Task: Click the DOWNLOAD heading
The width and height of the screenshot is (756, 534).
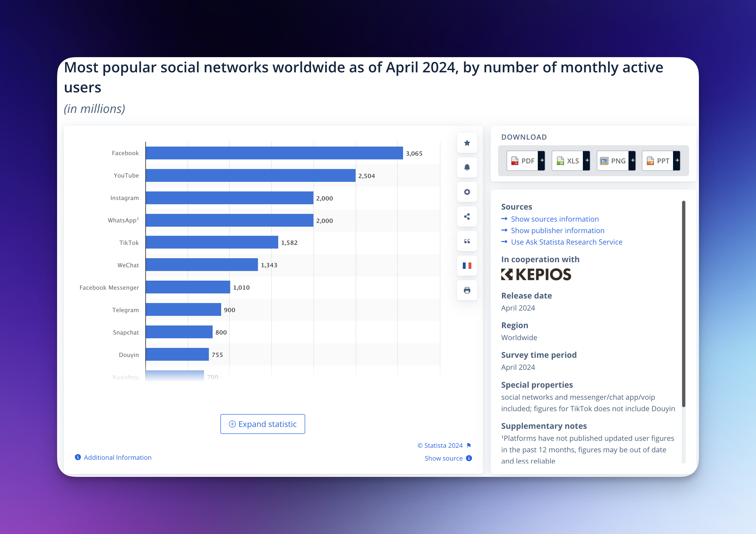Action: click(x=524, y=137)
